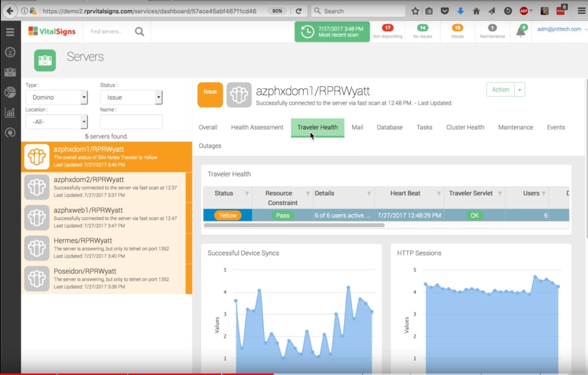Viewport: 588px width, 375px height.
Task: Switch to the Tasks tab
Action: point(424,127)
